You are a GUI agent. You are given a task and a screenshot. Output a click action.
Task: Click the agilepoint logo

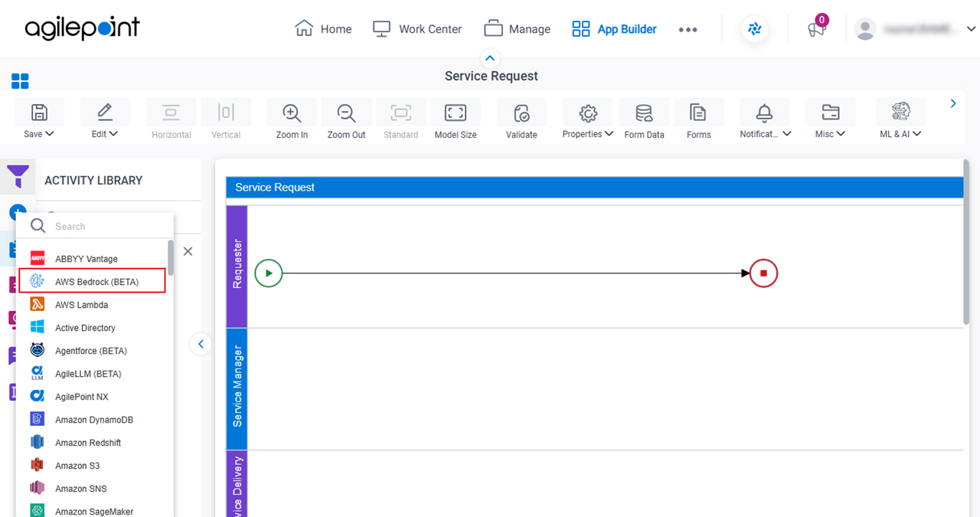pos(82,28)
